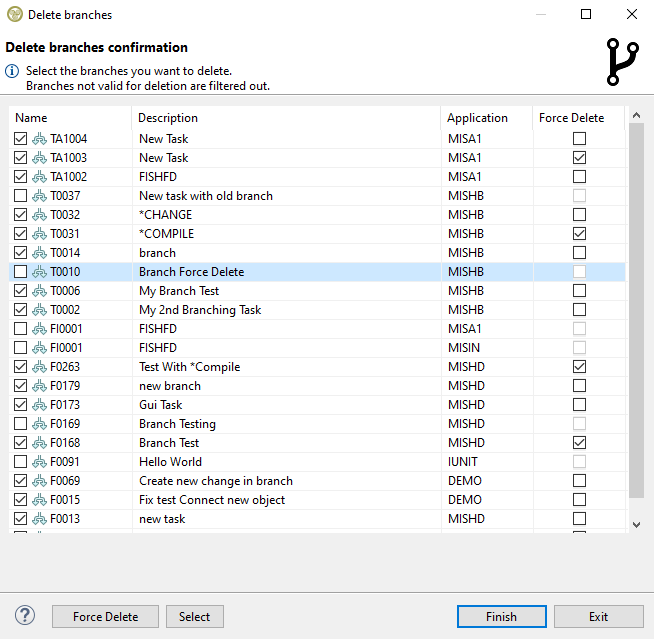Click the Force Delete column header
Image resolution: width=654 pixels, height=639 pixels.
[x=577, y=118]
